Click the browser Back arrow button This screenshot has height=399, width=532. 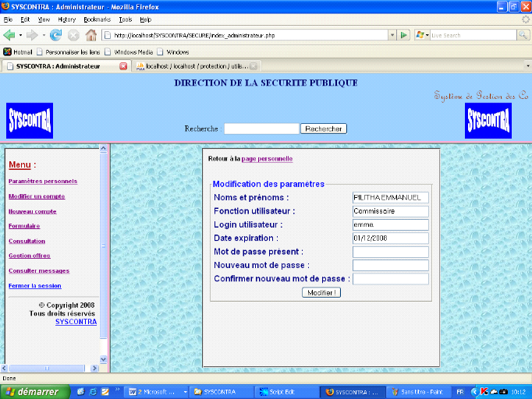pyautogui.click(x=10, y=35)
